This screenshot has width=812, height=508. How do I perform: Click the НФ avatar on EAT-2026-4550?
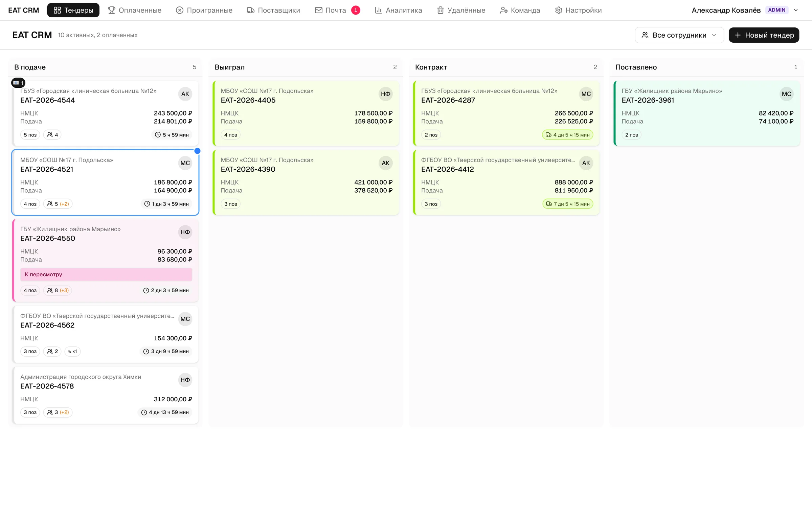tap(185, 232)
